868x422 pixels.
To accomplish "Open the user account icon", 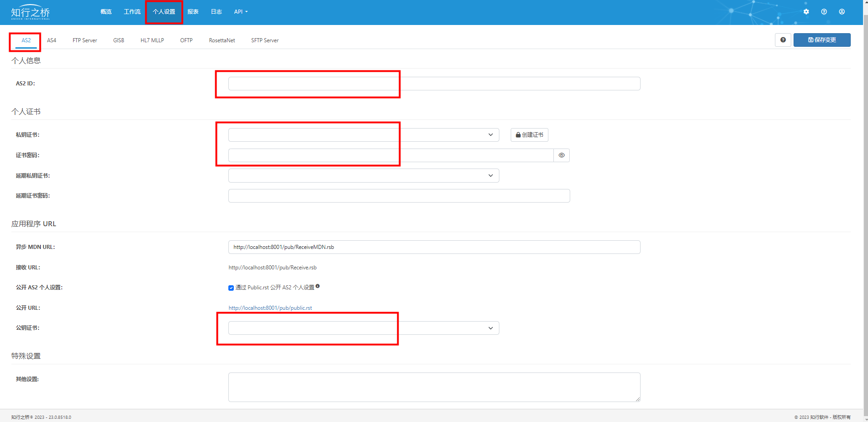I will tap(842, 12).
